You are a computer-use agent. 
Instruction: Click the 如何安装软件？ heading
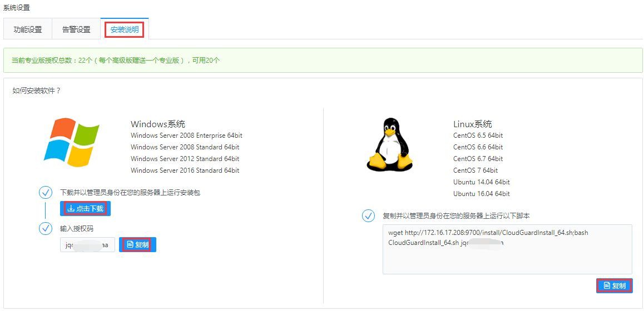coord(37,91)
